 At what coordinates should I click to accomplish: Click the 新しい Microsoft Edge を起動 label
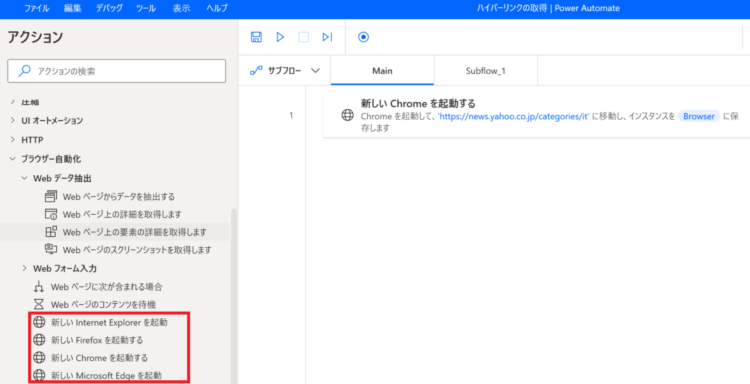(106, 375)
